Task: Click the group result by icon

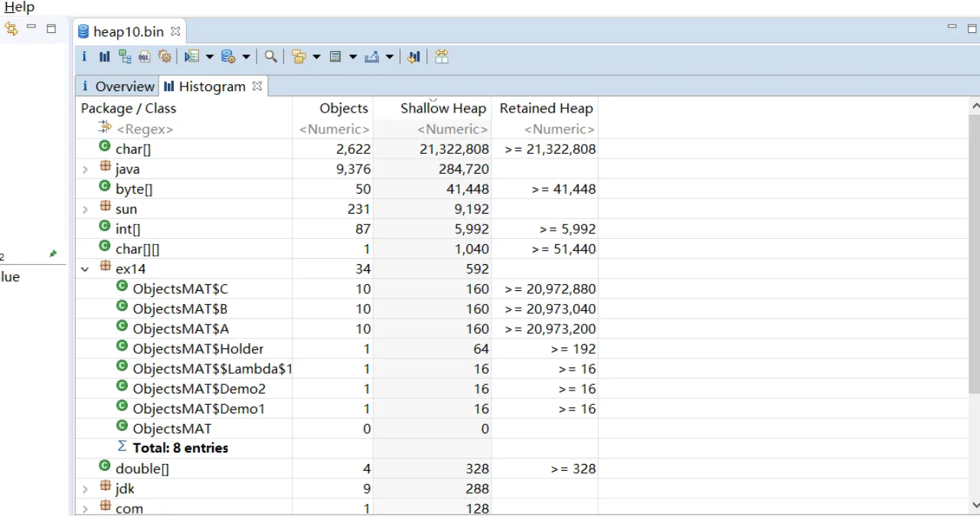Action: tap(299, 57)
